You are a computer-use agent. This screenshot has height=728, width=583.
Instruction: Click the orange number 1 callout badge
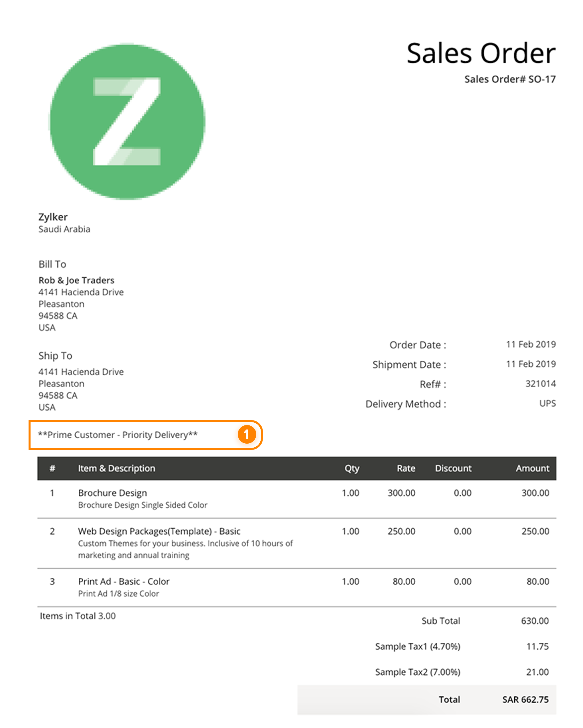pyautogui.click(x=246, y=435)
